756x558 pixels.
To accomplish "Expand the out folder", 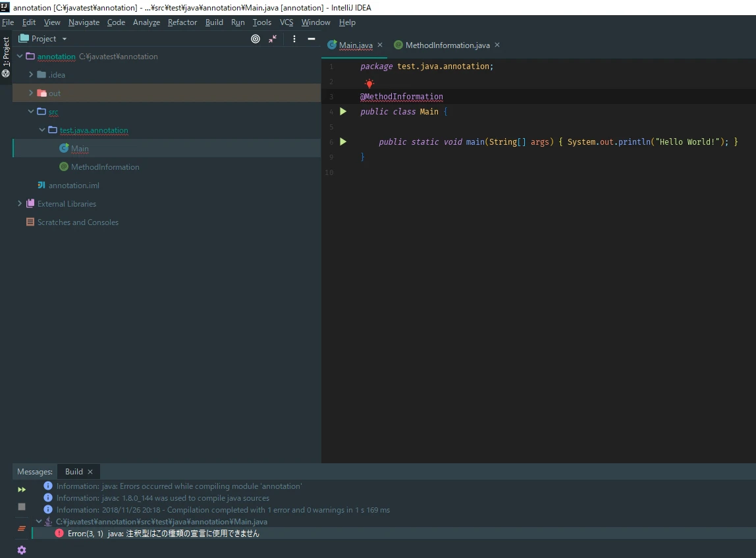I will pos(31,93).
